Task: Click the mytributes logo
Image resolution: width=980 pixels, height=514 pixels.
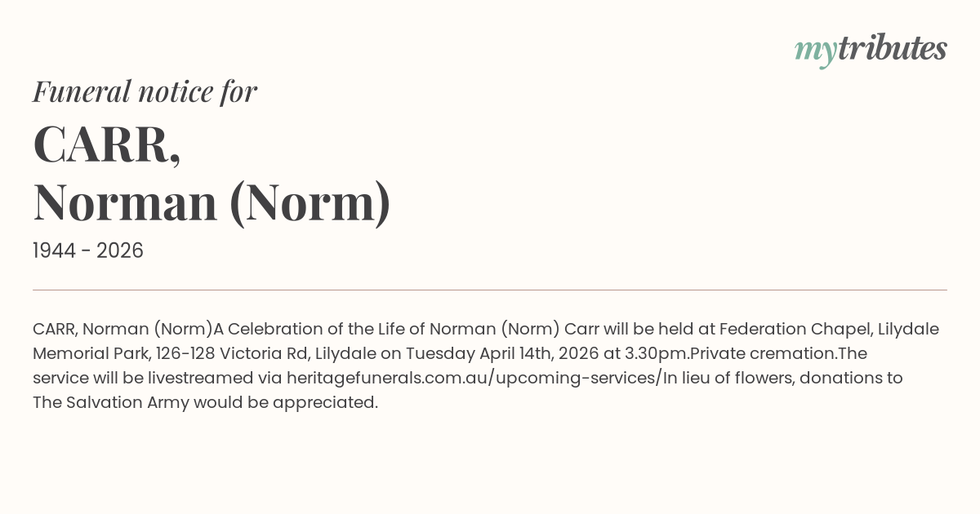Action: point(871,49)
